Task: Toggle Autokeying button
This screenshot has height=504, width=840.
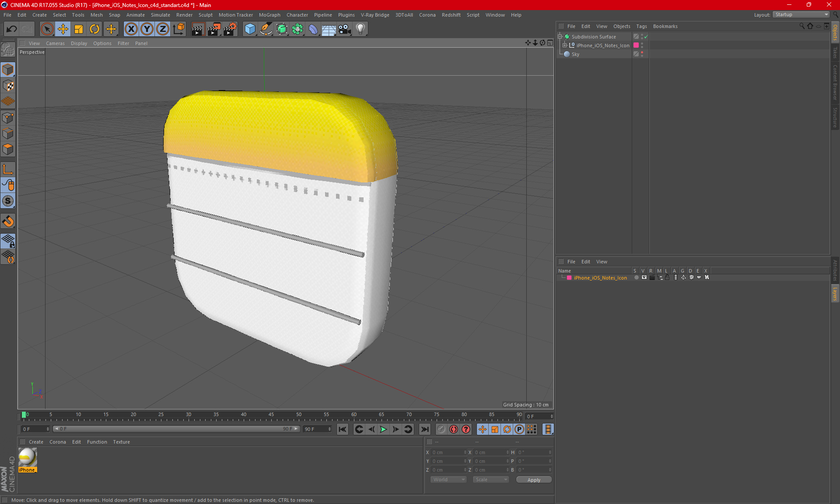Action: [x=453, y=429]
